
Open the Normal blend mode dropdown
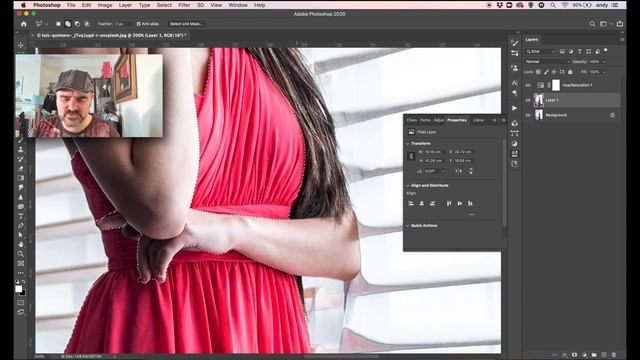pyautogui.click(x=547, y=62)
